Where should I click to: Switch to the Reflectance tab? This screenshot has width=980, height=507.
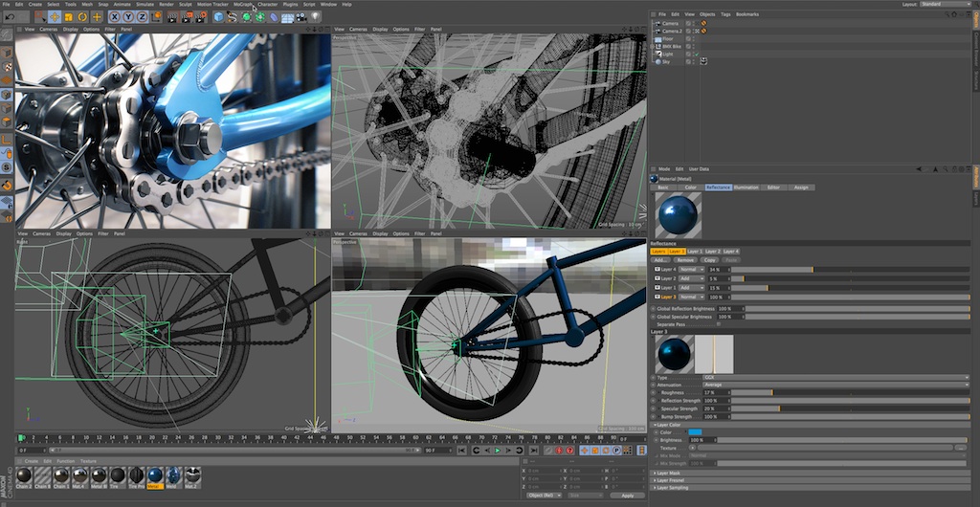pos(718,187)
